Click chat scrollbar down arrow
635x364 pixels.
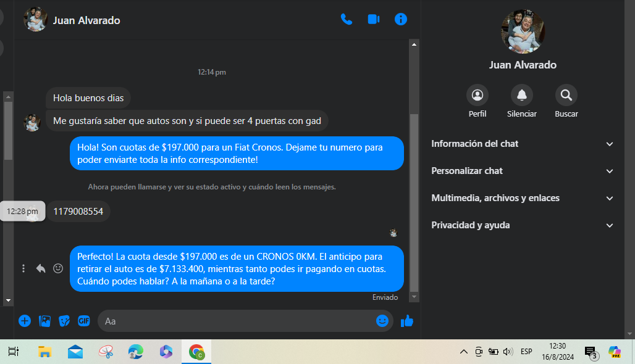coord(414,297)
